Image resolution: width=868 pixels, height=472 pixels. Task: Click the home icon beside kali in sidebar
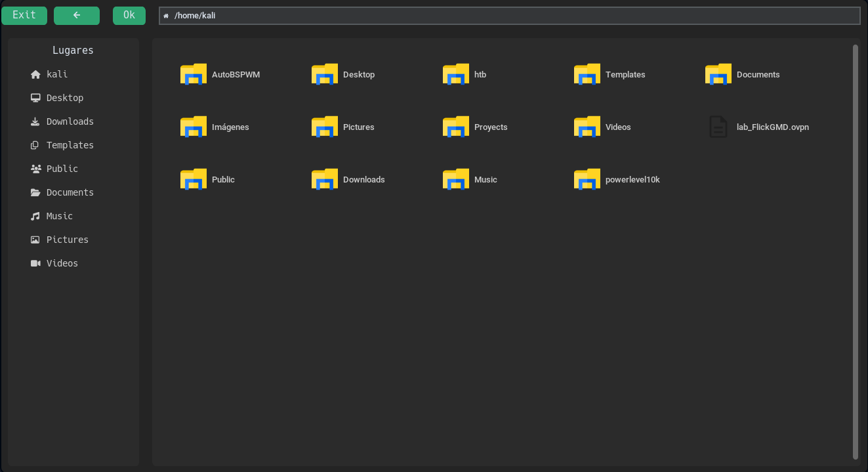tap(35, 75)
